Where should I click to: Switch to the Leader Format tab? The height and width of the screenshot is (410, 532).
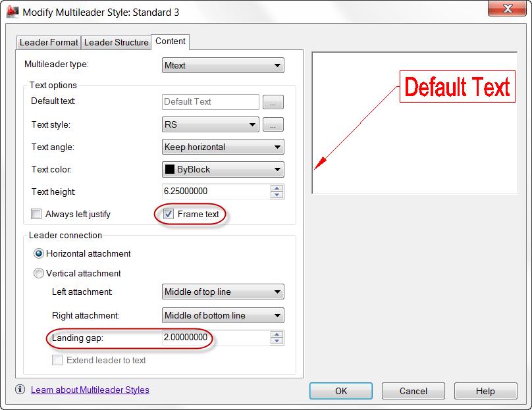pyautogui.click(x=48, y=41)
